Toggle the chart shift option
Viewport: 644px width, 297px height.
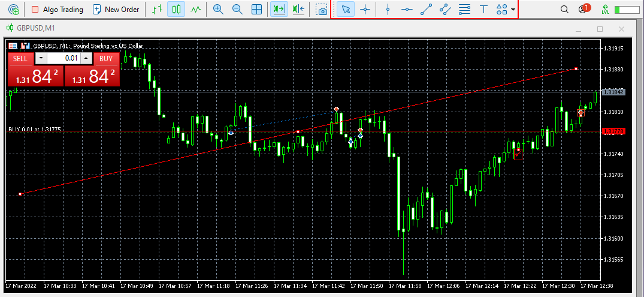tap(298, 10)
